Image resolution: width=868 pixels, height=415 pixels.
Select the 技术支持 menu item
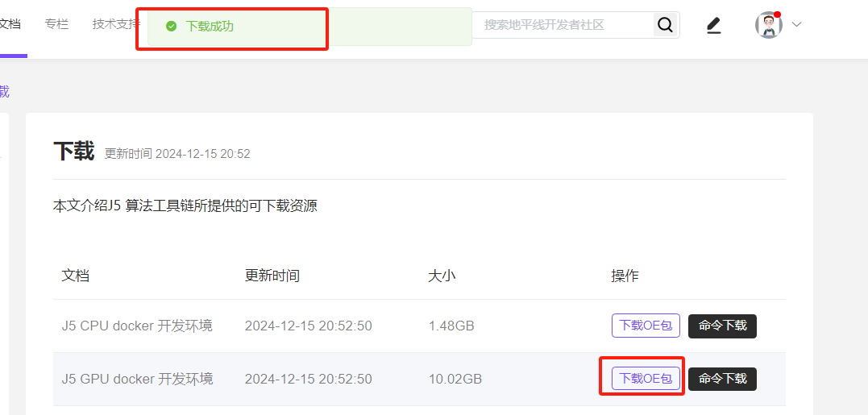[x=114, y=24]
